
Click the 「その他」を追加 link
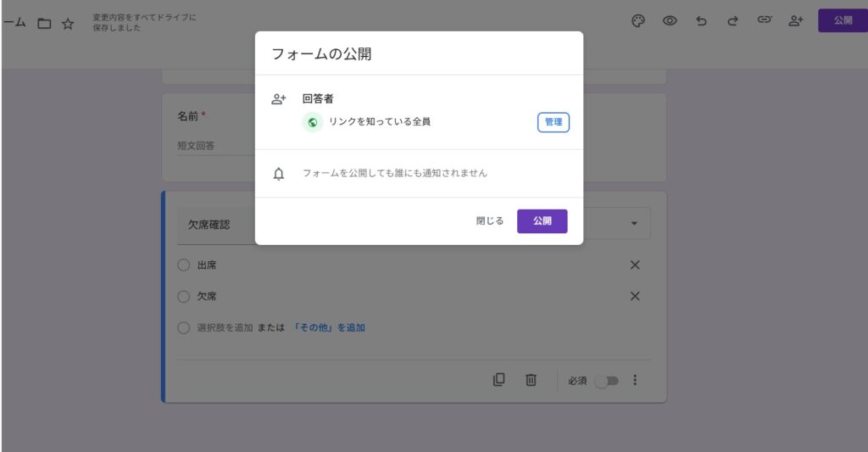[x=329, y=327]
